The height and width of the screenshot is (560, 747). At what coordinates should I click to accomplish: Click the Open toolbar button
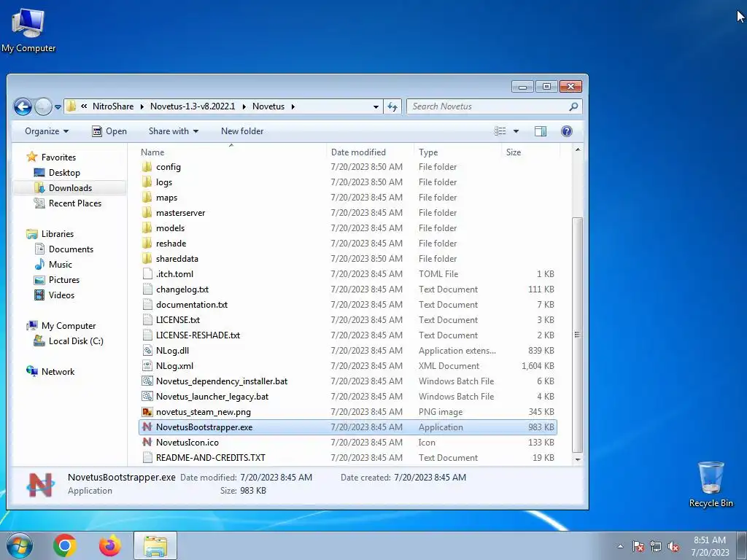point(109,131)
